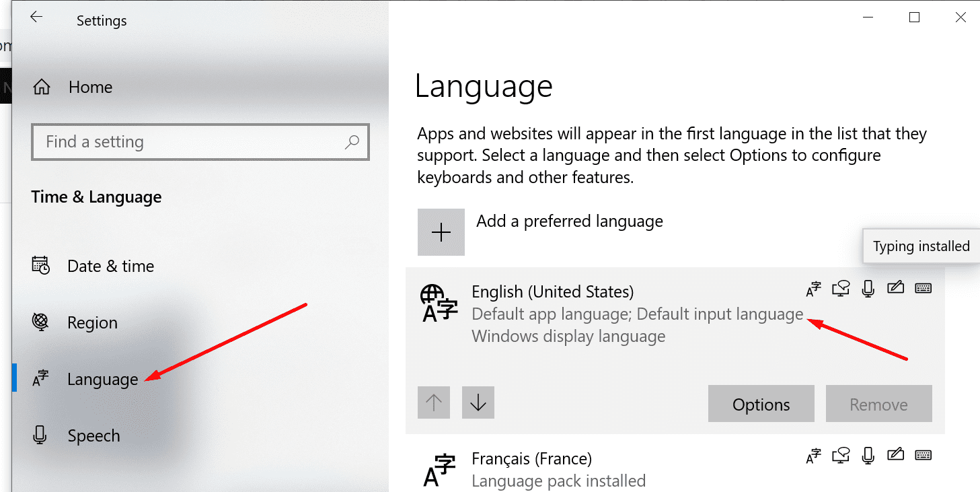Screen dimensions: 980x492
Task: Click Français display language feature icon
Action: click(814, 456)
